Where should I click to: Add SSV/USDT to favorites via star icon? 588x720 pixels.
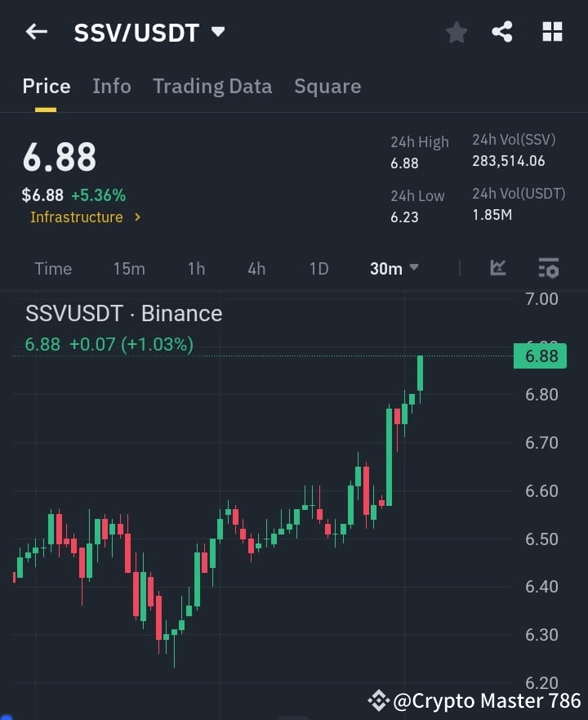(456, 32)
